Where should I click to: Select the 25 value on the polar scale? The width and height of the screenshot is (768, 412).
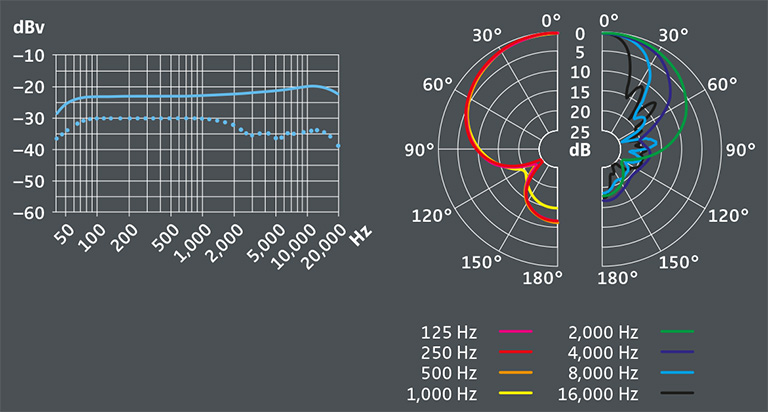tap(579, 131)
